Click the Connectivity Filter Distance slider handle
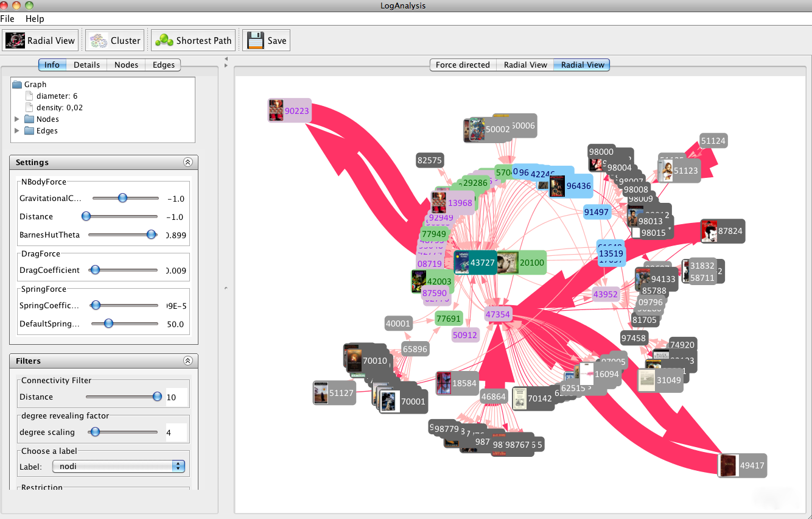The height and width of the screenshot is (519, 812). [157, 397]
